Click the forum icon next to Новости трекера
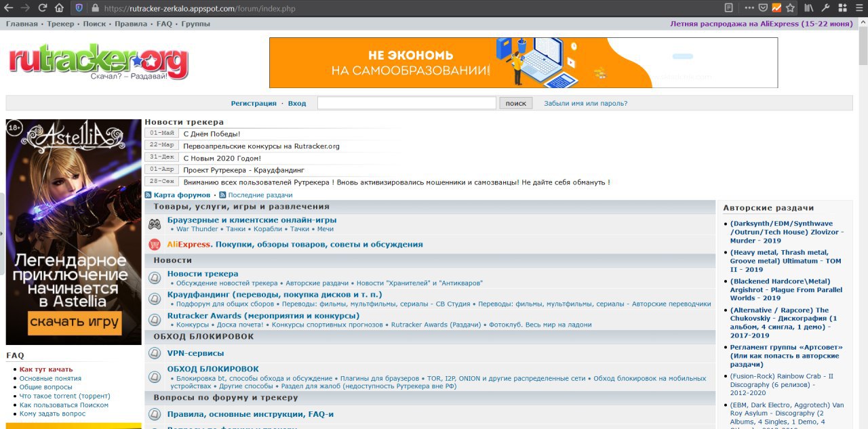This screenshot has width=868, height=429. click(x=155, y=278)
